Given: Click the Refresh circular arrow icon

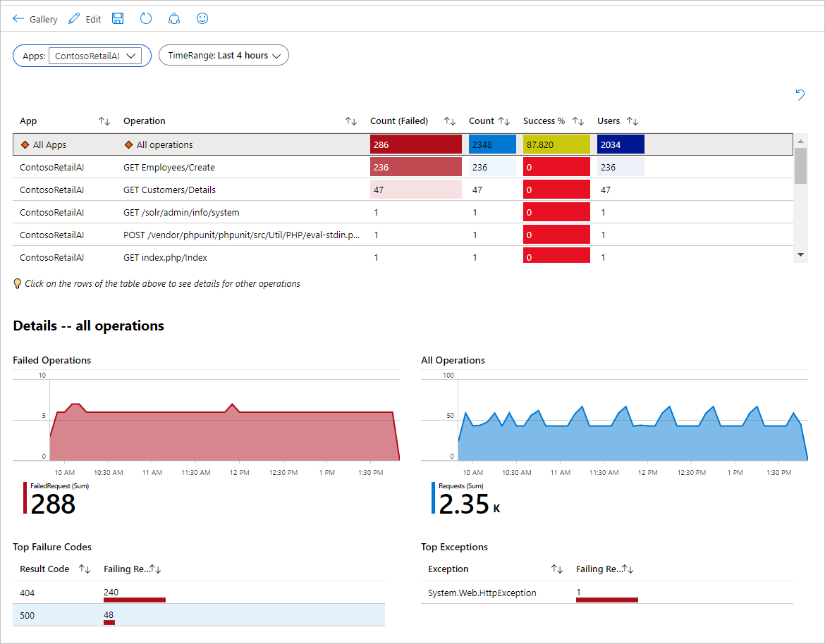Looking at the screenshot, I should click(146, 19).
